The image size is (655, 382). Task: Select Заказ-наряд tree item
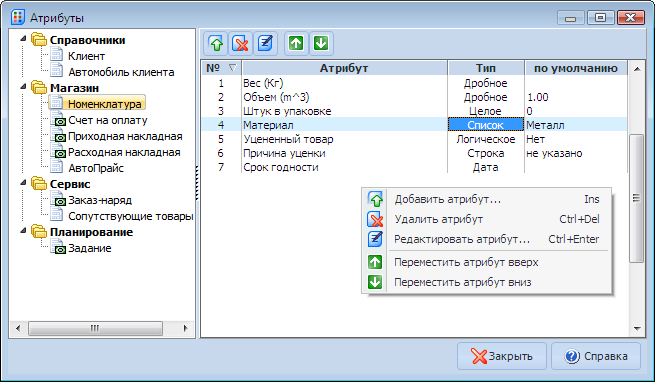click(100, 200)
